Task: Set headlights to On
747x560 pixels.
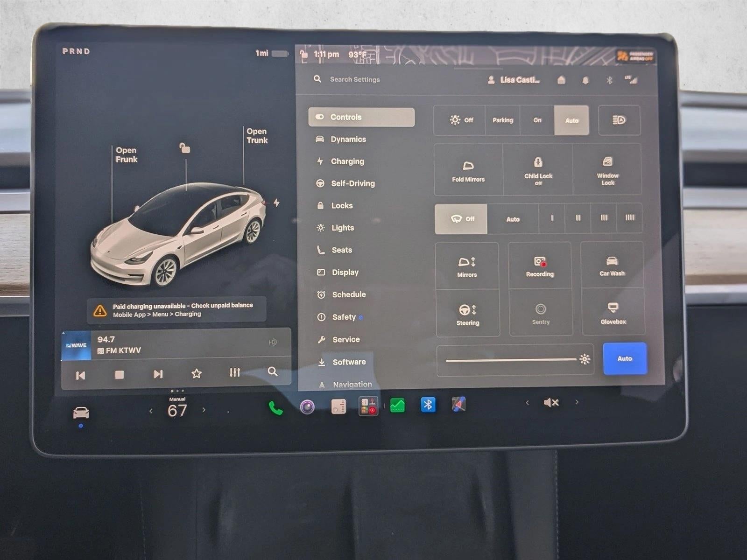Action: tap(537, 120)
